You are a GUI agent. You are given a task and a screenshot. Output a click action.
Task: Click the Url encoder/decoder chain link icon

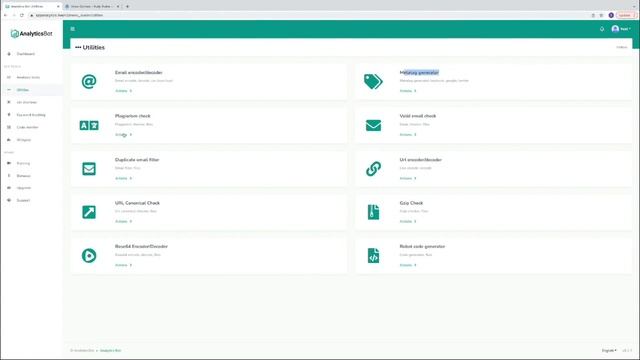tap(373, 169)
